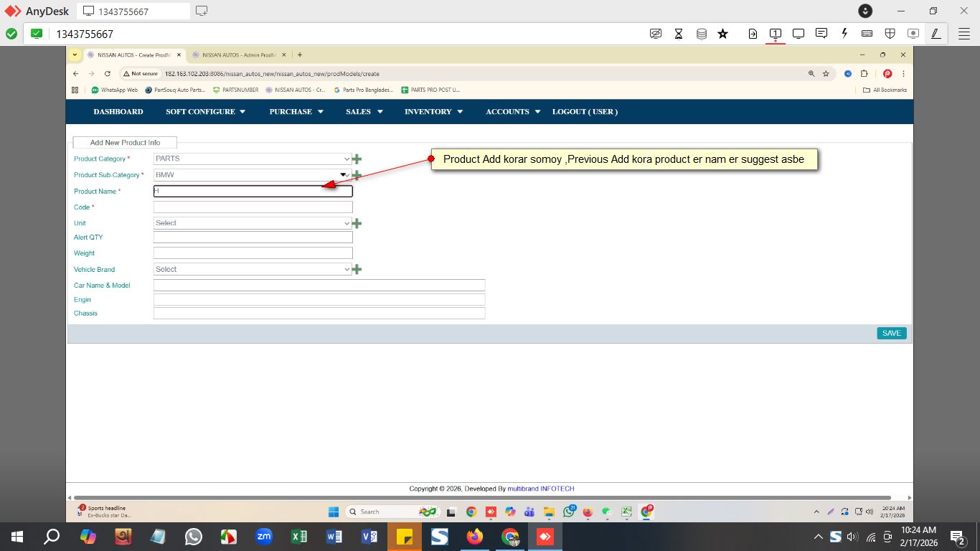Add a new vehicle brand with plus icon
Viewport: 980px width, 551px height.
(357, 270)
